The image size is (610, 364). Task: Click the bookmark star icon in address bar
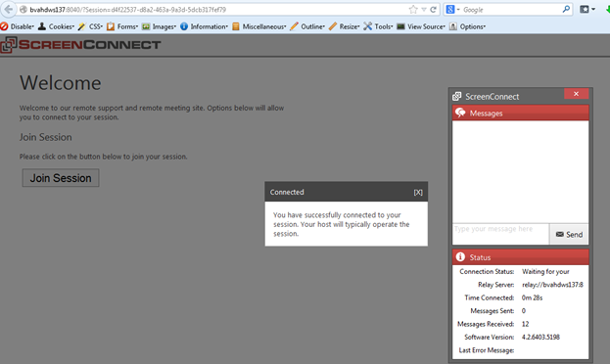413,10
